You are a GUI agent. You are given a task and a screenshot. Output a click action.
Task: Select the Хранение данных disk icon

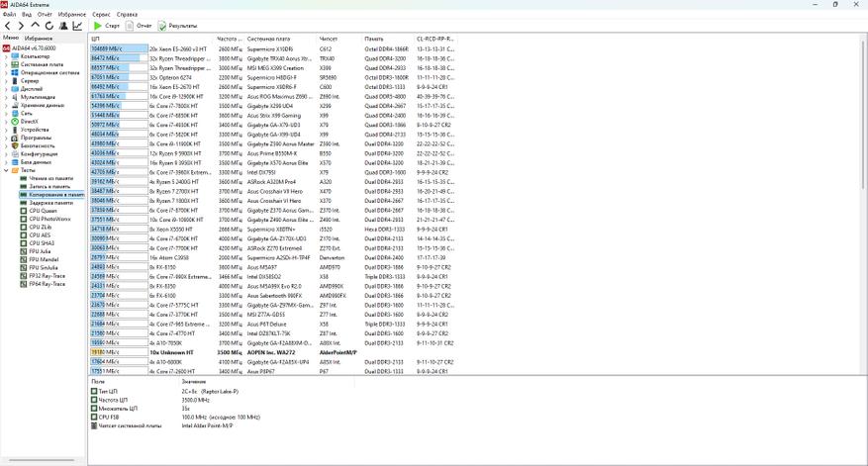point(15,105)
